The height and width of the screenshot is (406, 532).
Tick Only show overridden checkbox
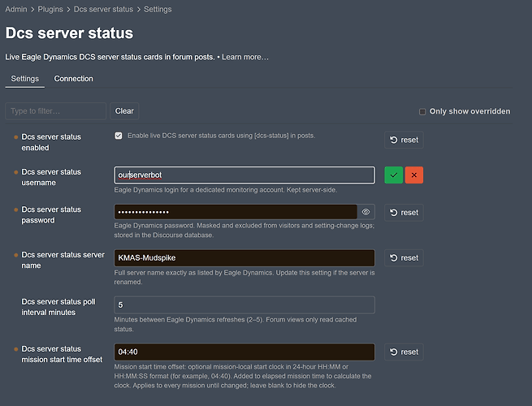(422, 111)
